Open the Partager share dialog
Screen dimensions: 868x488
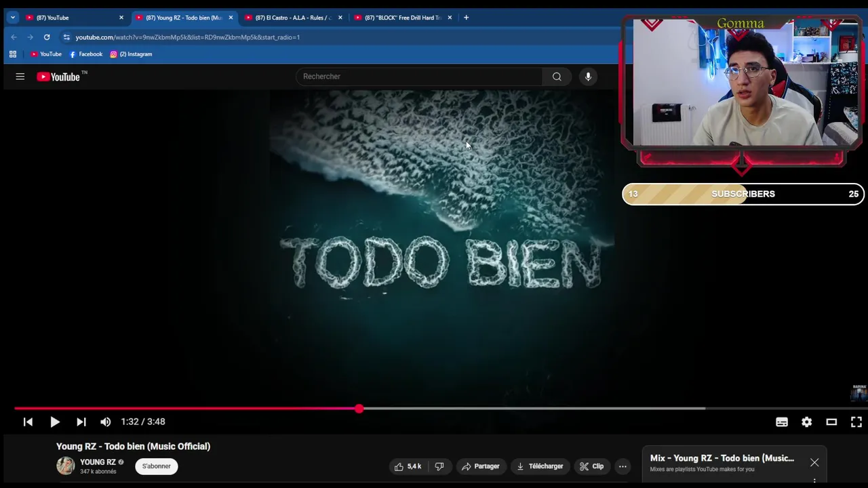pyautogui.click(x=481, y=466)
